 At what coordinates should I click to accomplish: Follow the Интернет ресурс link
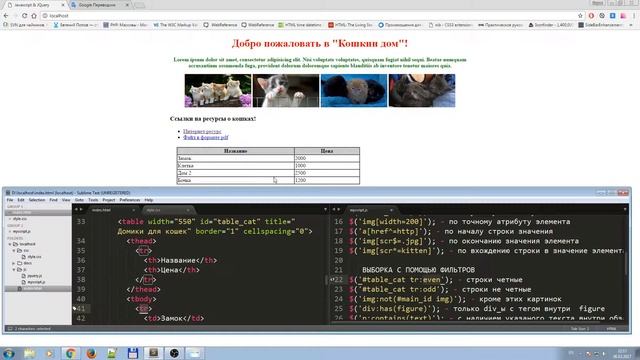click(202, 131)
